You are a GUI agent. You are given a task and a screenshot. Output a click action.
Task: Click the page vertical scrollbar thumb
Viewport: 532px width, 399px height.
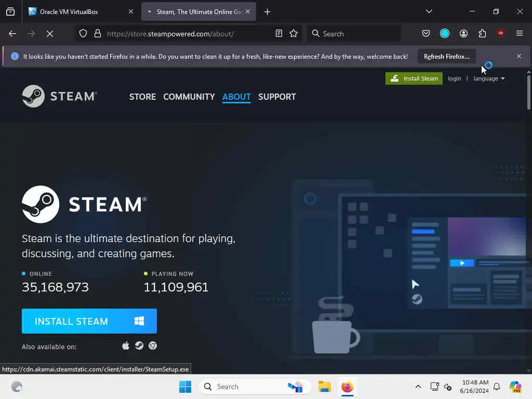click(528, 91)
